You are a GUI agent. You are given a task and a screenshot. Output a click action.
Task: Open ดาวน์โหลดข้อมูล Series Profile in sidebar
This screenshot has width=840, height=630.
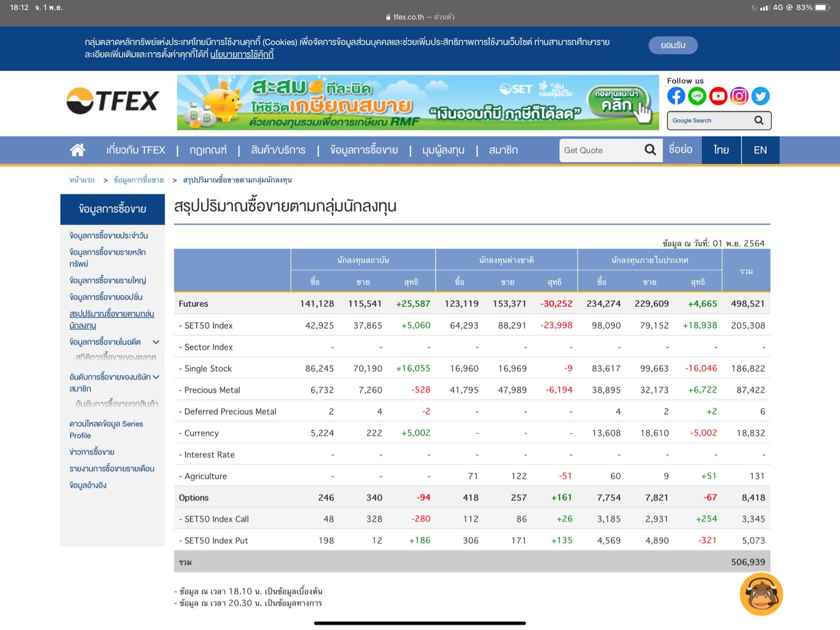point(106,430)
